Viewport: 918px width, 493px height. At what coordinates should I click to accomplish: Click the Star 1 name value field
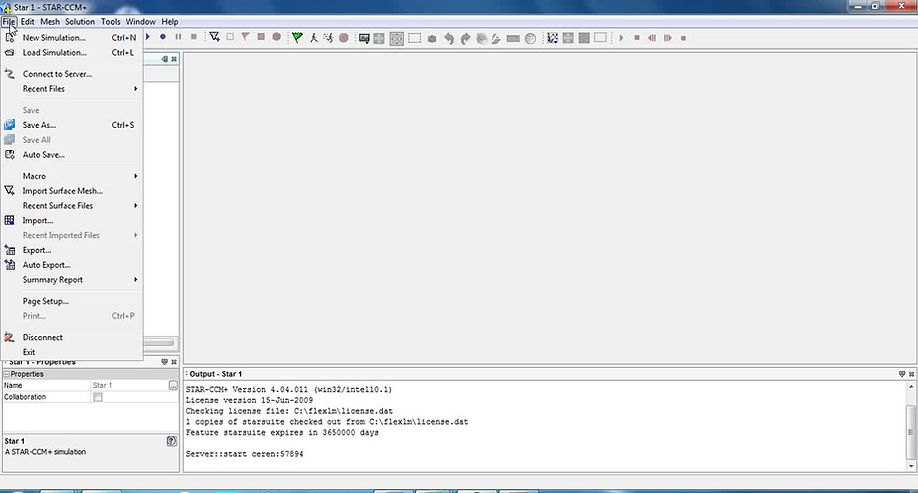tap(129, 385)
